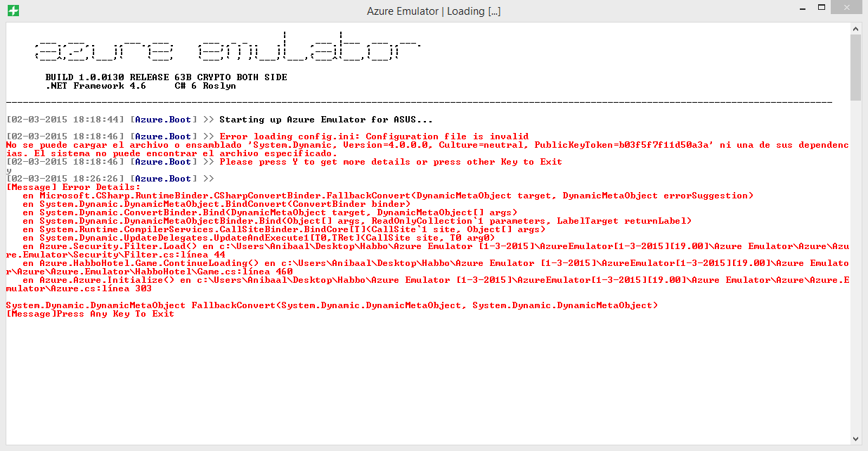Screen dimensions: 868x451
Task: Click the 'BUILD 1.0.0130 RELEASE 63B CRYPTO BOTH SIDE' line
Action: click(166, 77)
